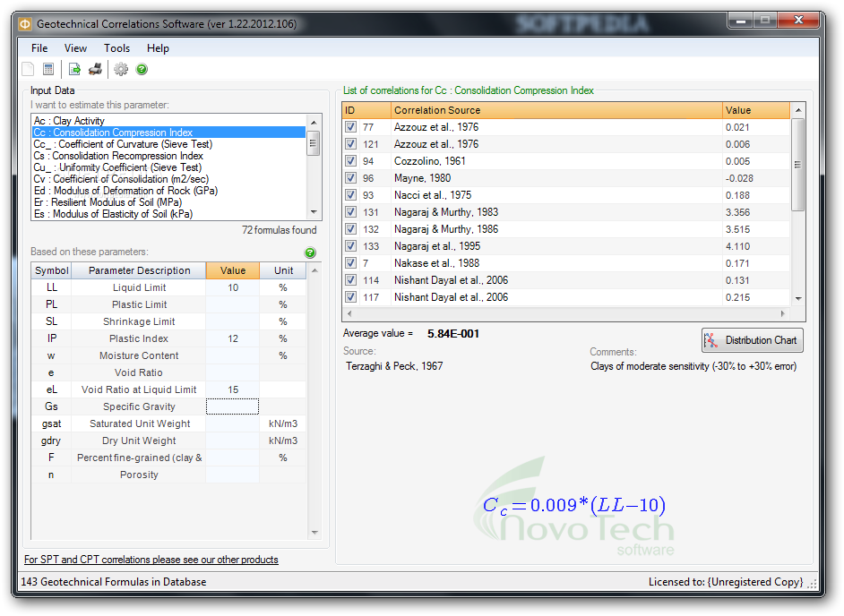Viewport: 844px width, 616px height.
Task: Click the correlations horizontal scroll left arrow
Action: click(x=349, y=313)
